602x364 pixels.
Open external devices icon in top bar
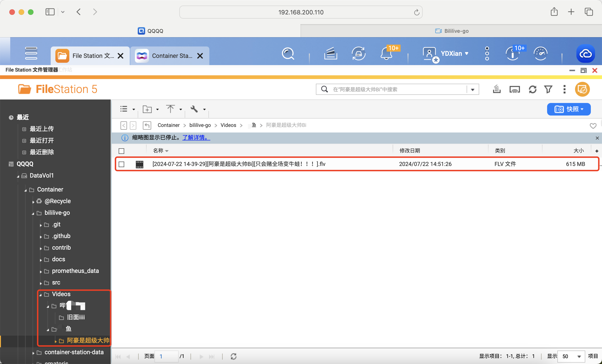tap(358, 53)
